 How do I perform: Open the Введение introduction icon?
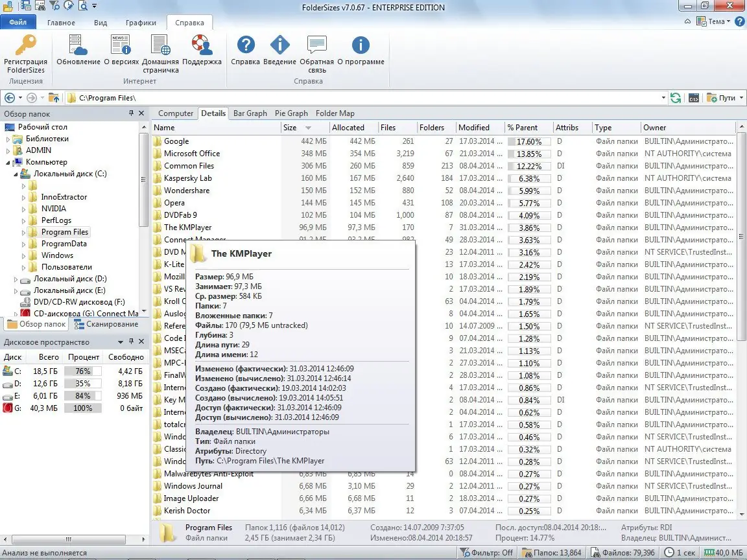pos(279,45)
